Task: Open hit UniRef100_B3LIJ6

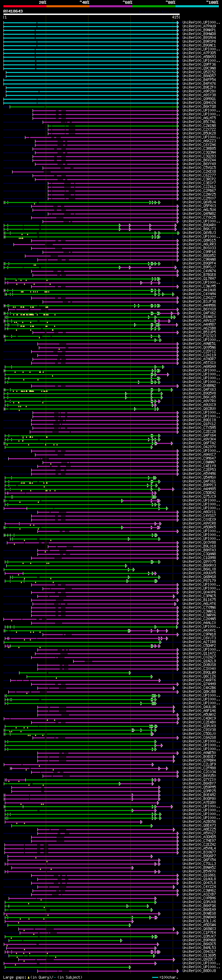Action: (x=199, y=921)
